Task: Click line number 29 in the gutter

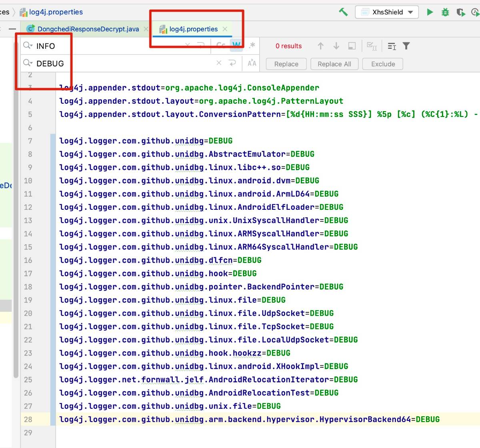Action: pyautogui.click(x=28, y=433)
